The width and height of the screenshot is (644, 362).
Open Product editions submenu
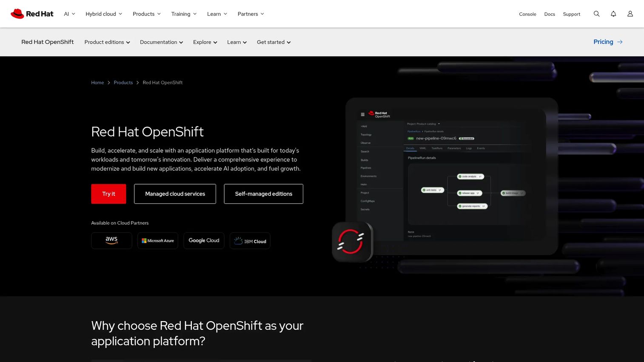(x=107, y=42)
